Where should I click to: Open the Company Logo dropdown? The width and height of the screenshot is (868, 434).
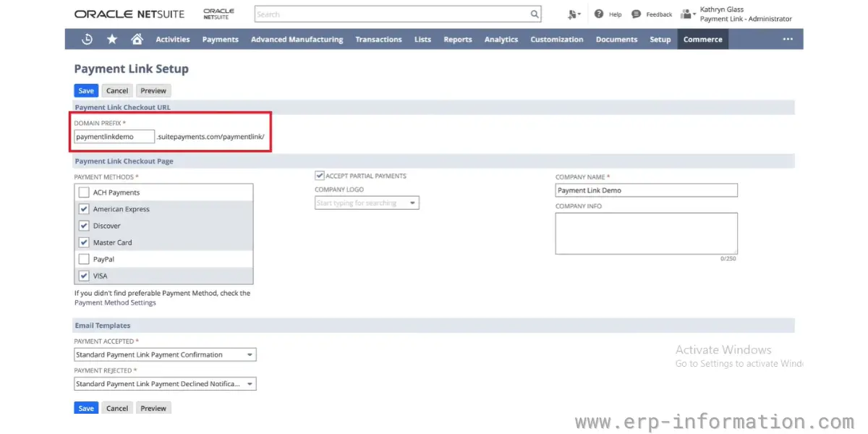click(x=367, y=203)
